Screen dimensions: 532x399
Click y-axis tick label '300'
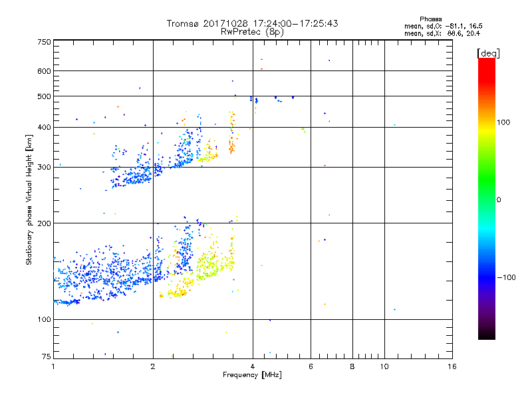click(45, 168)
